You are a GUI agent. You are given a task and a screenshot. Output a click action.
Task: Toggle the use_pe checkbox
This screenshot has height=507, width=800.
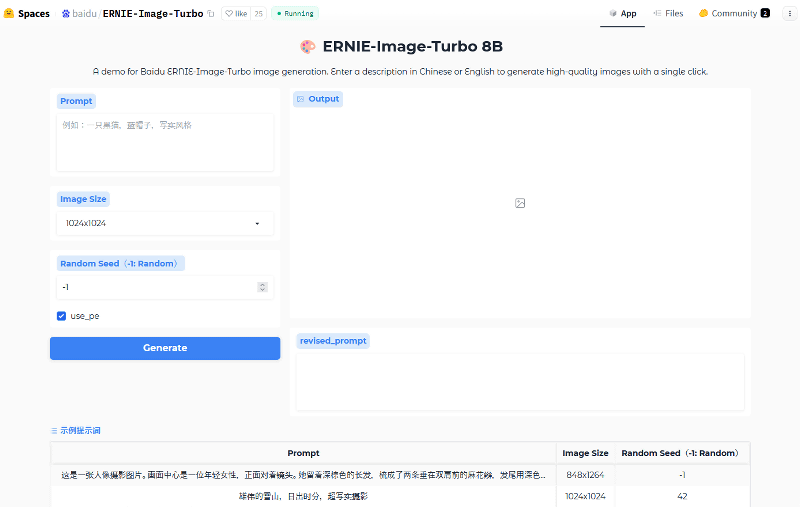[62, 316]
